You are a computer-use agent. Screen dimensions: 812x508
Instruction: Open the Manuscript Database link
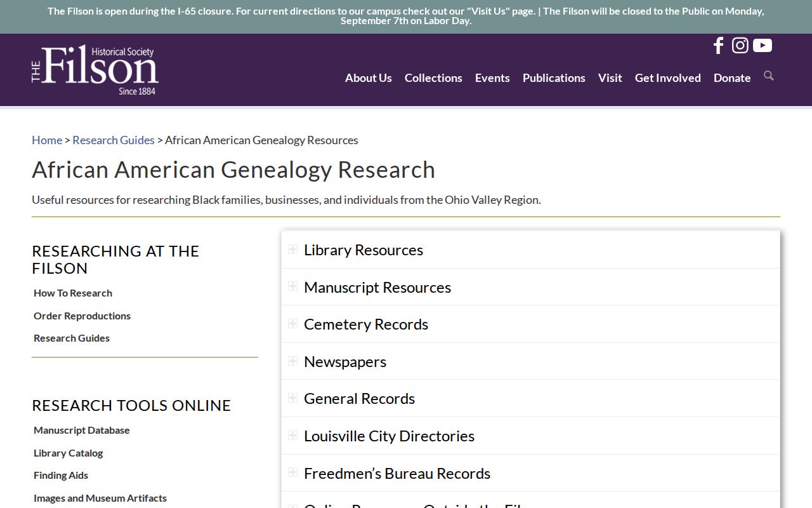81,430
